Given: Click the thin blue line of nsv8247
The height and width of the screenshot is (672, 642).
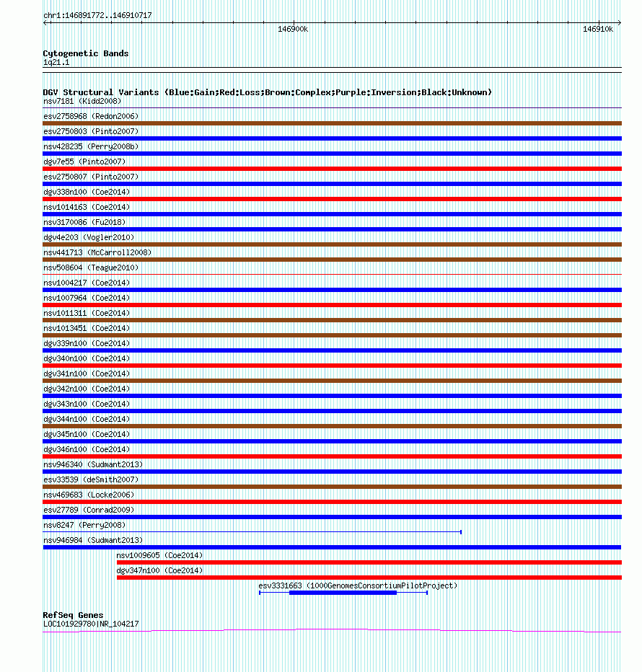Looking at the screenshot, I should click(252, 532).
